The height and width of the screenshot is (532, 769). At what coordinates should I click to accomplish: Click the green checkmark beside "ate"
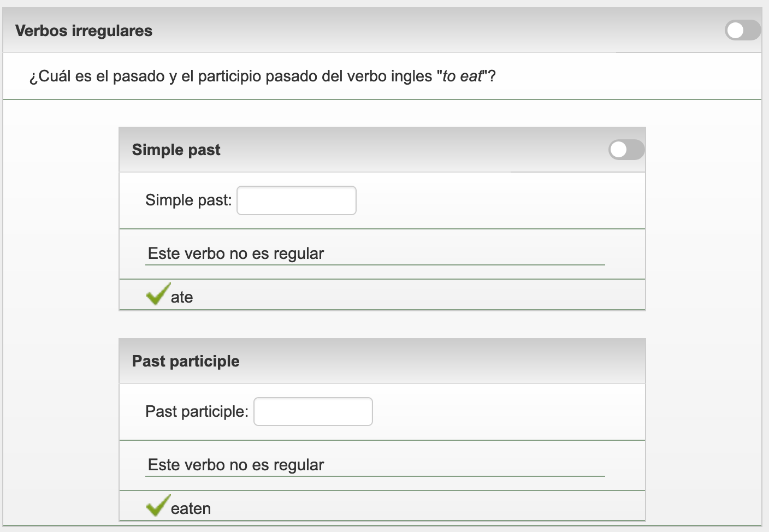(158, 294)
